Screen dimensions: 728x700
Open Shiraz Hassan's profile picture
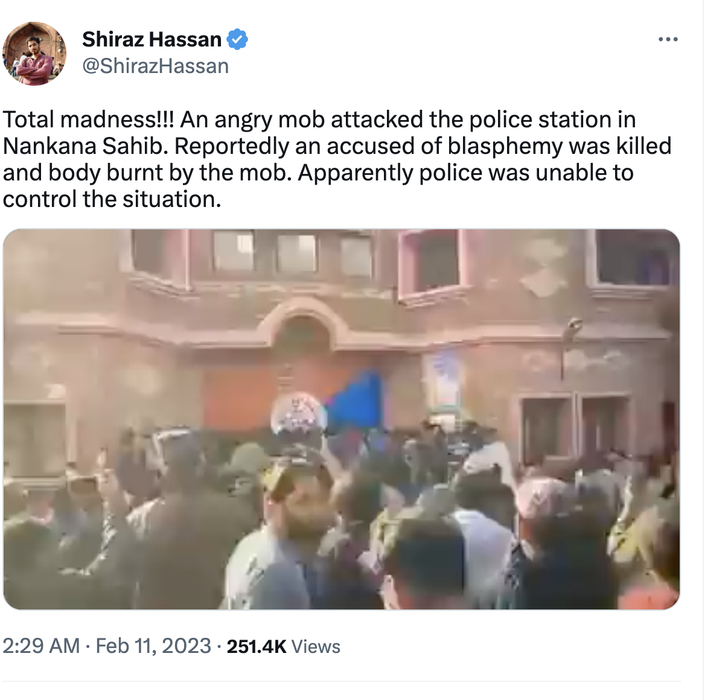[34, 54]
